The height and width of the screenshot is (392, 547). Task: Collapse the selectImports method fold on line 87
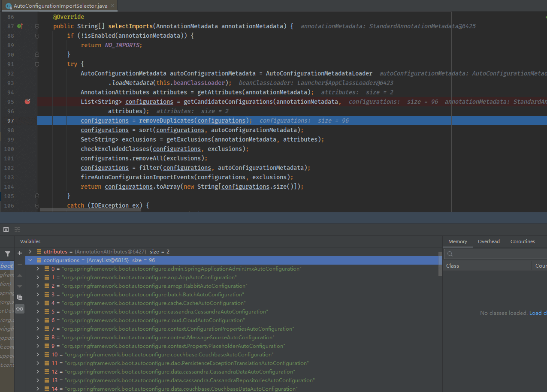pos(37,26)
